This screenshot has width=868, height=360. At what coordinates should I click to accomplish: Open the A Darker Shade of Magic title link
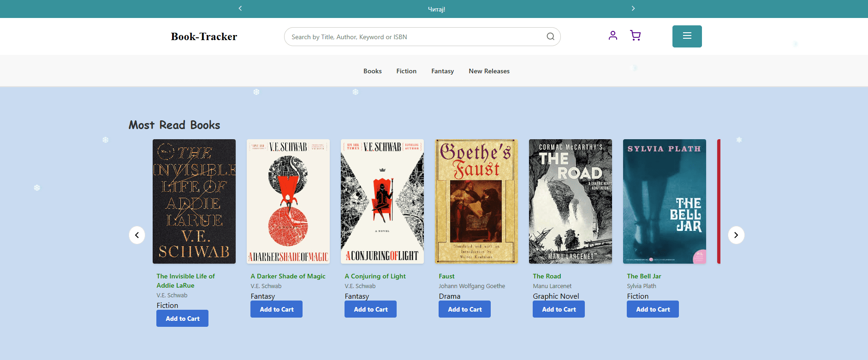288,276
